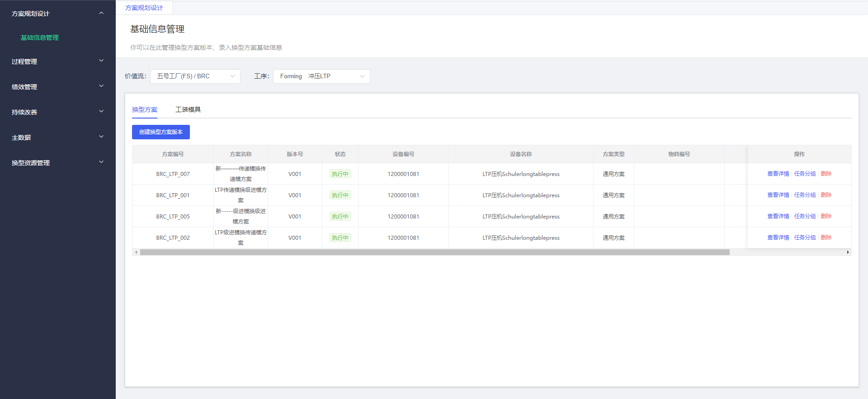868x399 pixels.
Task: Open the 工序 dropdown showing Forming 冲压LTP
Action: point(321,76)
